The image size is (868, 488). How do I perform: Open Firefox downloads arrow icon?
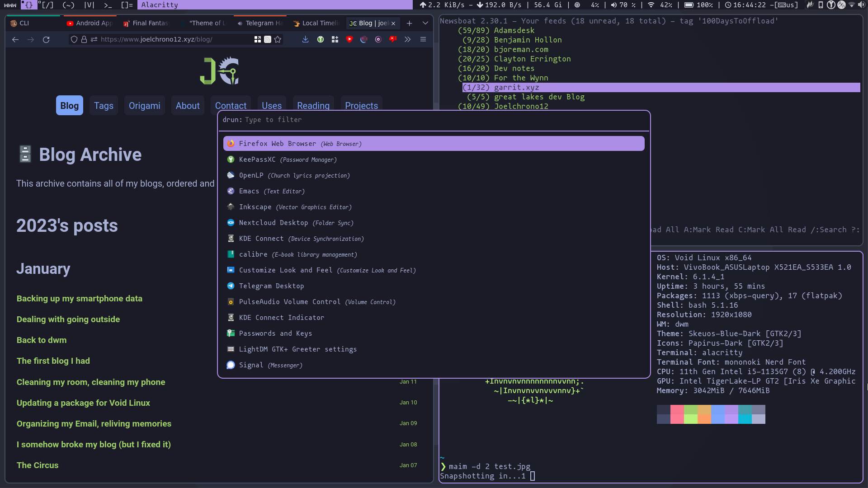(x=306, y=40)
